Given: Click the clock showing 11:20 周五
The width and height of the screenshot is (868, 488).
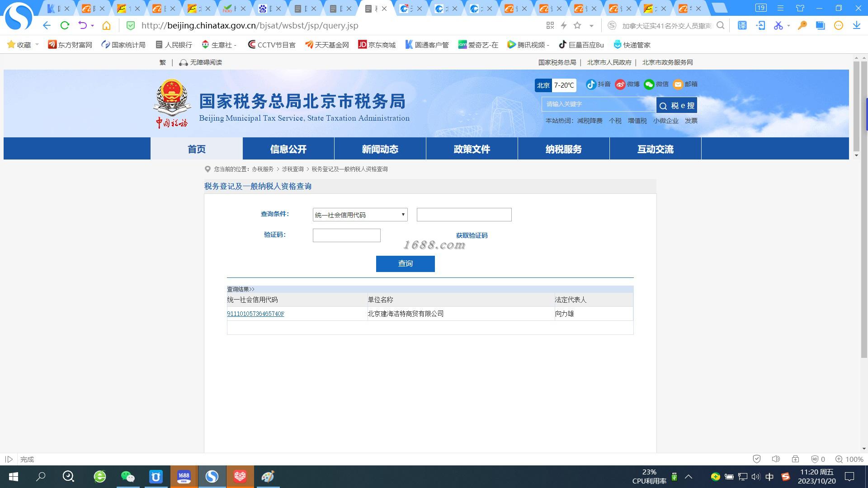Looking at the screenshot, I should click(816, 472).
